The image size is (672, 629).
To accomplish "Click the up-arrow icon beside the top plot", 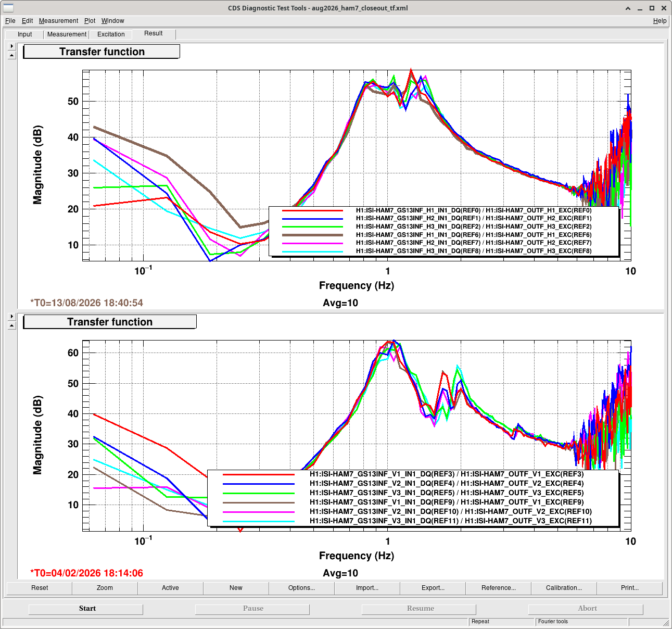I will (12, 55).
